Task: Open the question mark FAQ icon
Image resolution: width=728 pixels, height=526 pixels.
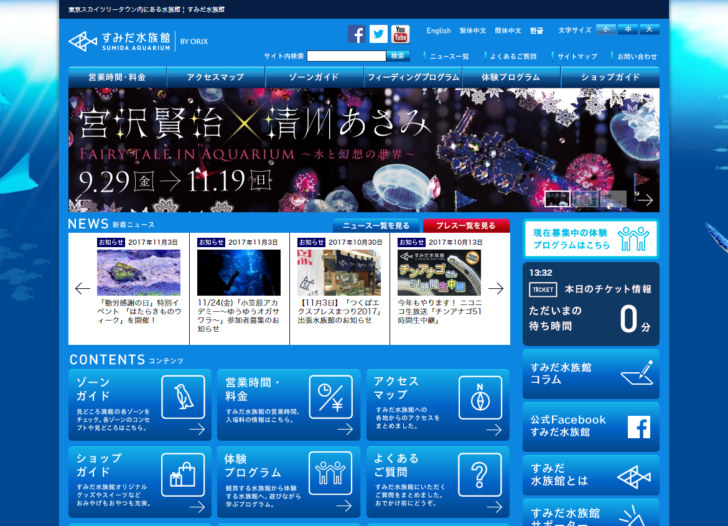Action: coord(480,475)
